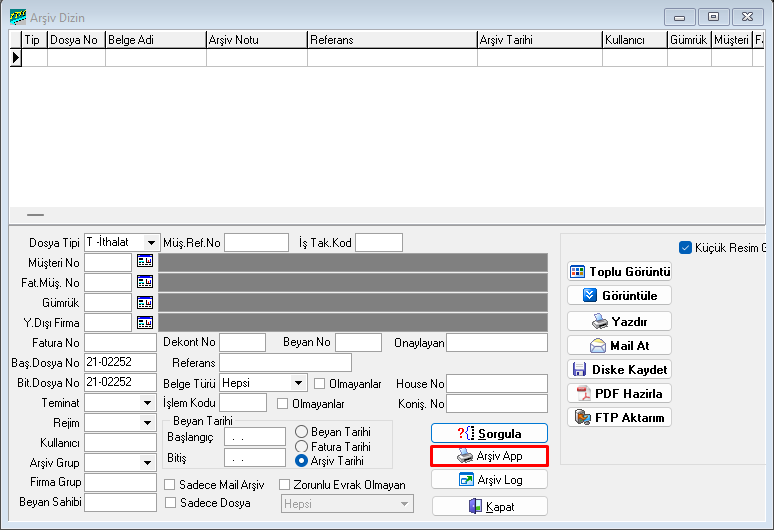Open Dosya Tipi dropdown
Screen dimensions: 774x530
pos(151,242)
